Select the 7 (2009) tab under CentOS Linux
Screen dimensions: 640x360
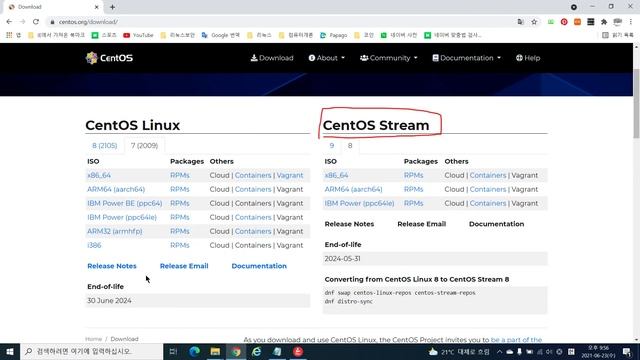point(144,146)
